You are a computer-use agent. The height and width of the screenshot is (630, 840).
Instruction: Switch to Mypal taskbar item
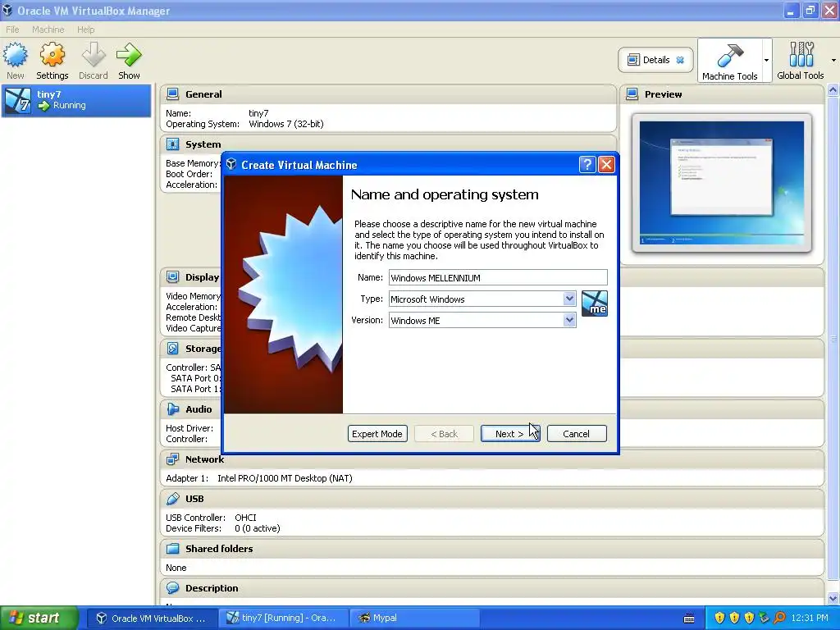(413, 619)
